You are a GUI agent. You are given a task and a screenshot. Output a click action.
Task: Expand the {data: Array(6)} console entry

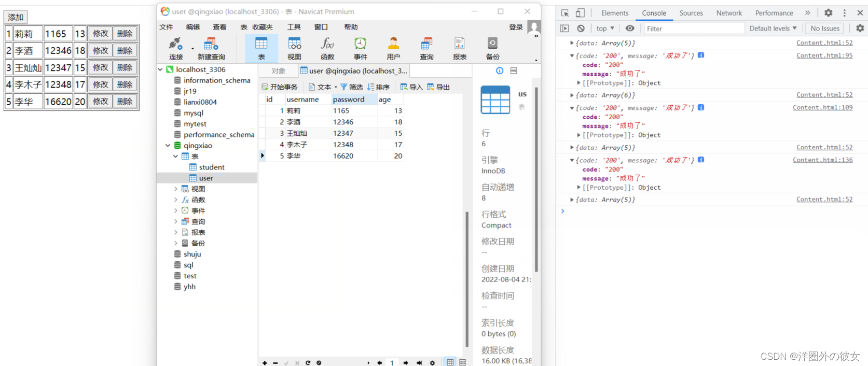point(572,95)
